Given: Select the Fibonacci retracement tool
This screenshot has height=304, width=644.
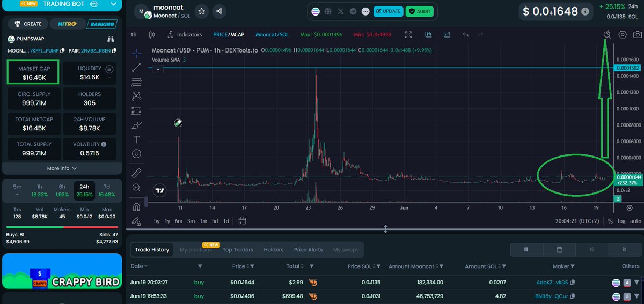Looking at the screenshot, I should point(136,82).
